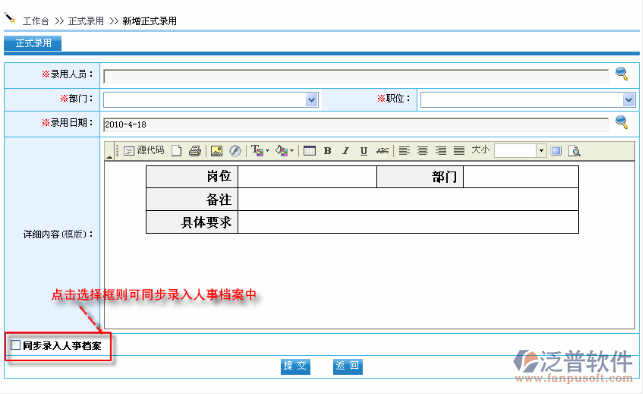Open the text color picker in toolbar

[x=260, y=151]
